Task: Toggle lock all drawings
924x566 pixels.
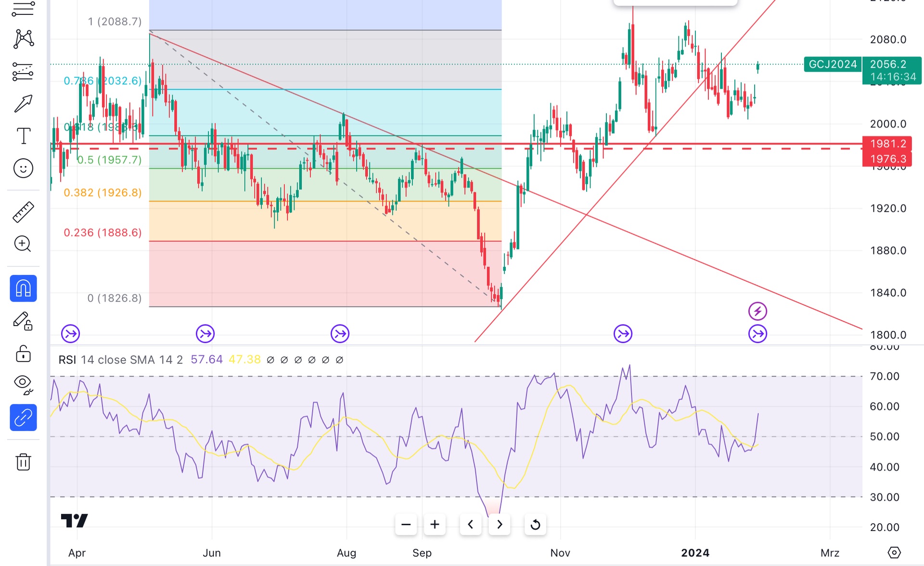Action: (23, 353)
